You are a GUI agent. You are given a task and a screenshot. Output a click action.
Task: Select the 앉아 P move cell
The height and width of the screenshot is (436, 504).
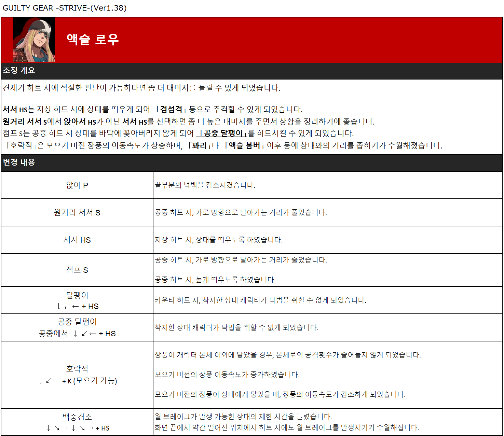click(x=77, y=185)
